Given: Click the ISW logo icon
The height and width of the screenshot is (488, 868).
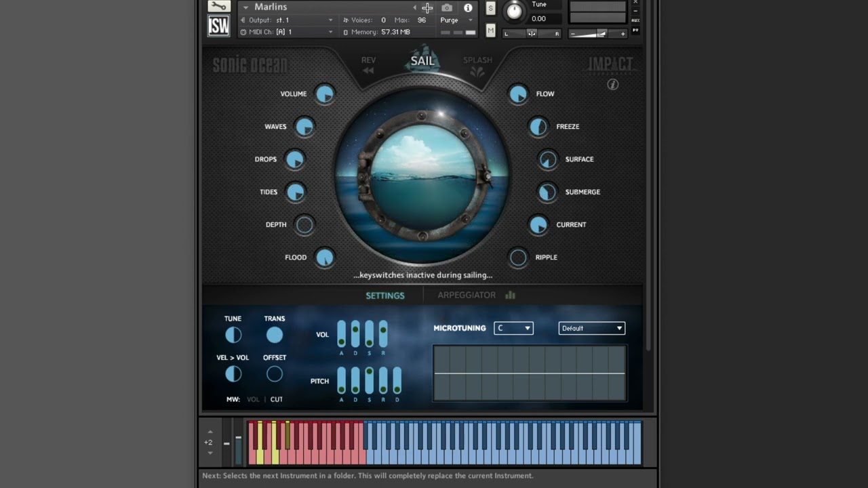Looking at the screenshot, I should pyautogui.click(x=218, y=26).
